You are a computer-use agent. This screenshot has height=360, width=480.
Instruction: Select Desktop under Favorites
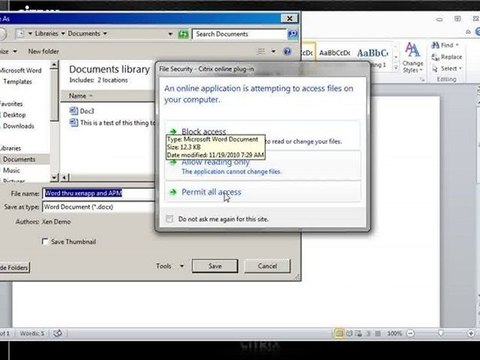click(14, 115)
